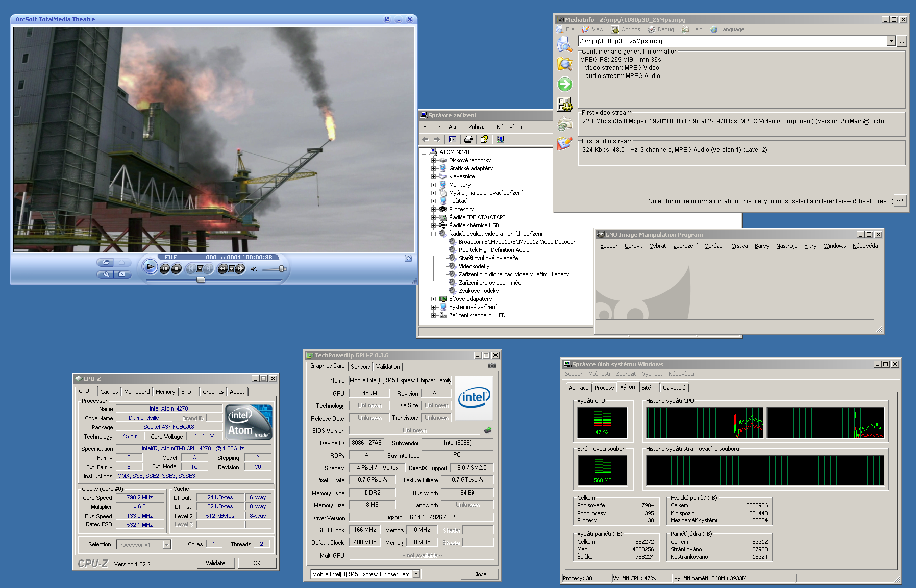Click the properties help icon in Správce zařízení toolbar

pyautogui.click(x=484, y=139)
